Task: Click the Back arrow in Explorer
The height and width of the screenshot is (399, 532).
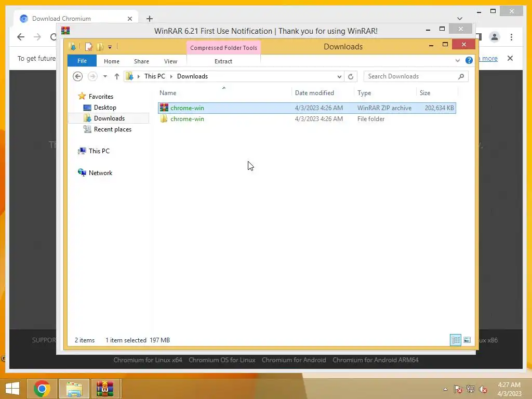Action: pyautogui.click(x=78, y=76)
